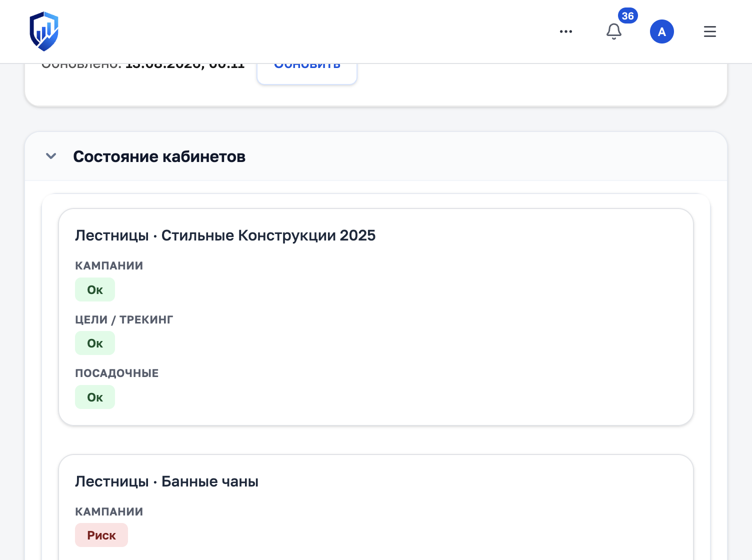The image size is (752, 560).
Task: Select Лестницы · Стильные Конструкции 2025 title
Action: coord(225,235)
